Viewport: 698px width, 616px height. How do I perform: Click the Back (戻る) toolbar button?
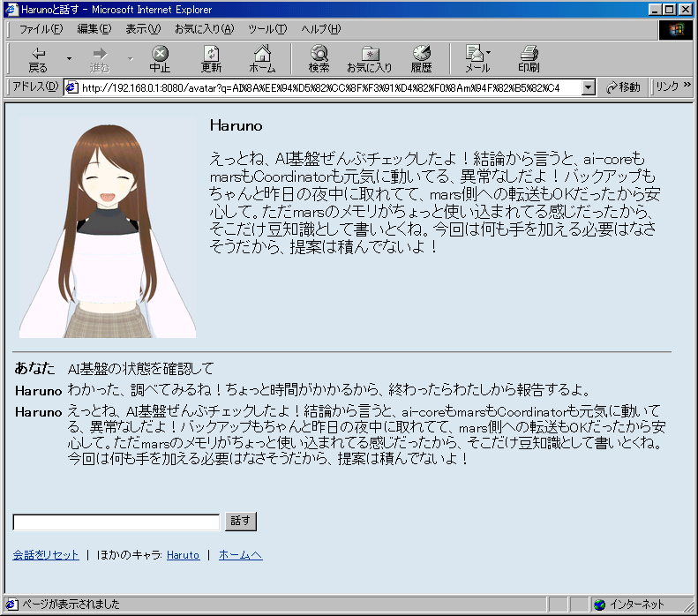(x=38, y=59)
